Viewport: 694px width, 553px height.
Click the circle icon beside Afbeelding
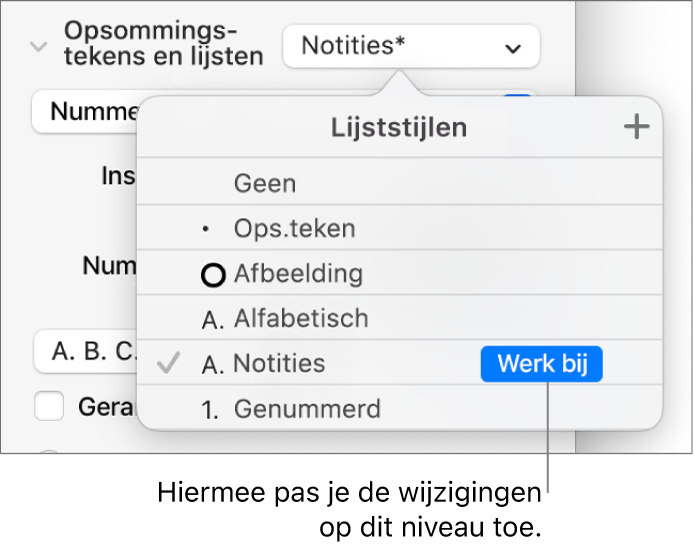coord(213,275)
